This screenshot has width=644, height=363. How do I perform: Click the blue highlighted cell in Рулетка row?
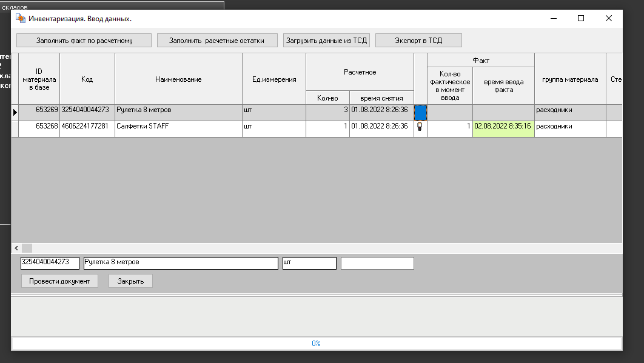click(420, 113)
